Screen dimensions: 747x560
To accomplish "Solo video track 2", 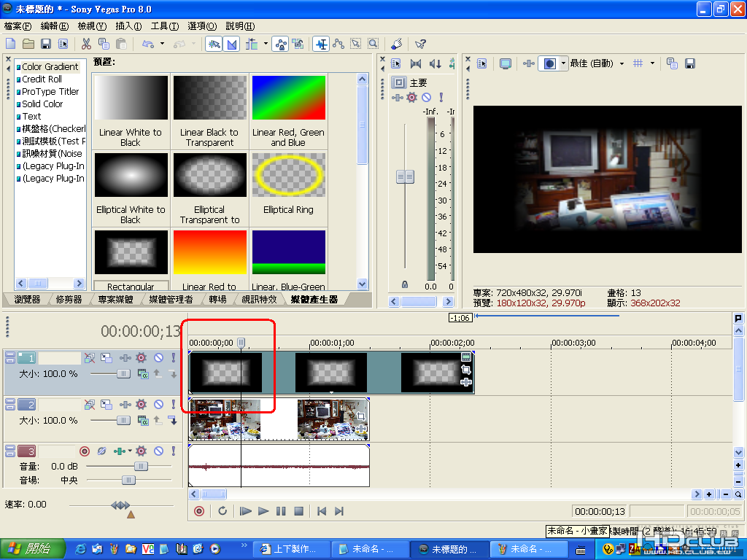I will pos(174,404).
